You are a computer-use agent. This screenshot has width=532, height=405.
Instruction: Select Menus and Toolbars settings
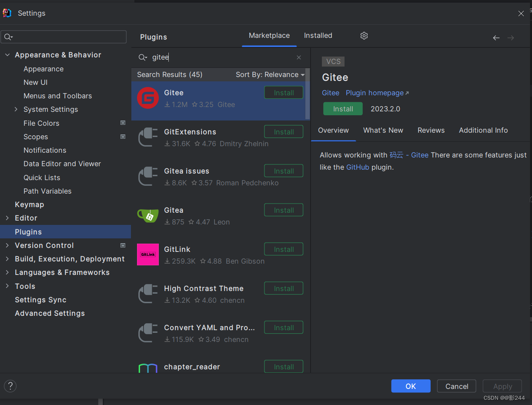58,96
